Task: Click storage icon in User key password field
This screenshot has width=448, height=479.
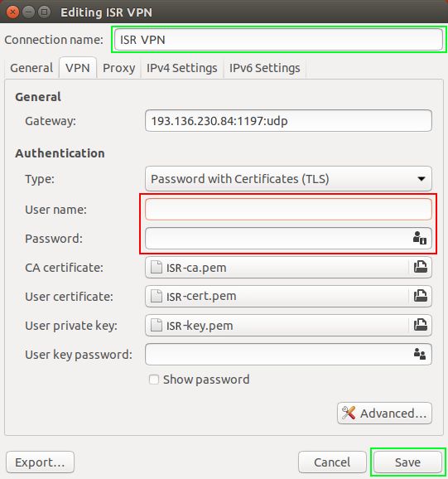Action: point(420,354)
